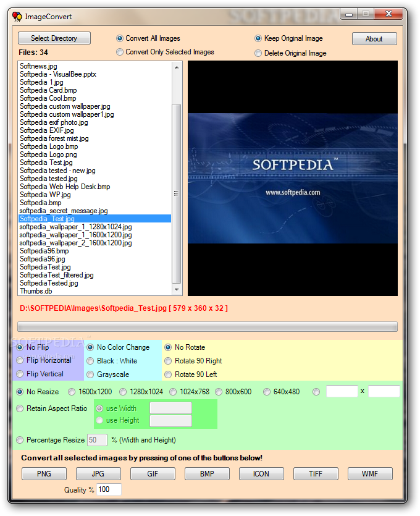This screenshot has width=420, height=516.
Task: Select highlighted Softpedia_Test.jpg file
Action: (x=95, y=219)
